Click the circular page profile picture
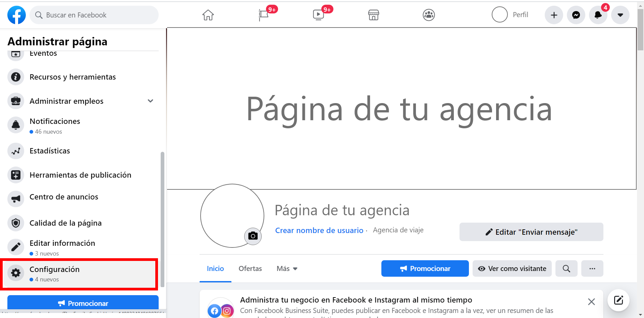The image size is (644, 318). pyautogui.click(x=232, y=216)
